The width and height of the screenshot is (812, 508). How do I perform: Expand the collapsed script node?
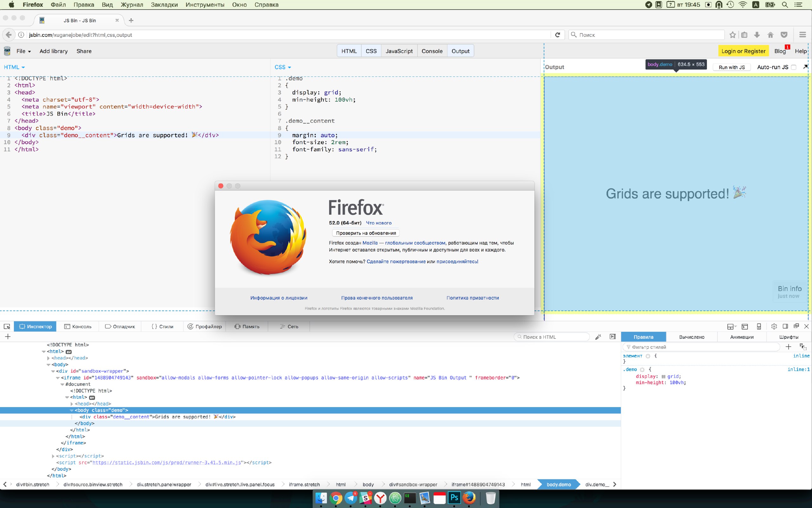pos(53,456)
